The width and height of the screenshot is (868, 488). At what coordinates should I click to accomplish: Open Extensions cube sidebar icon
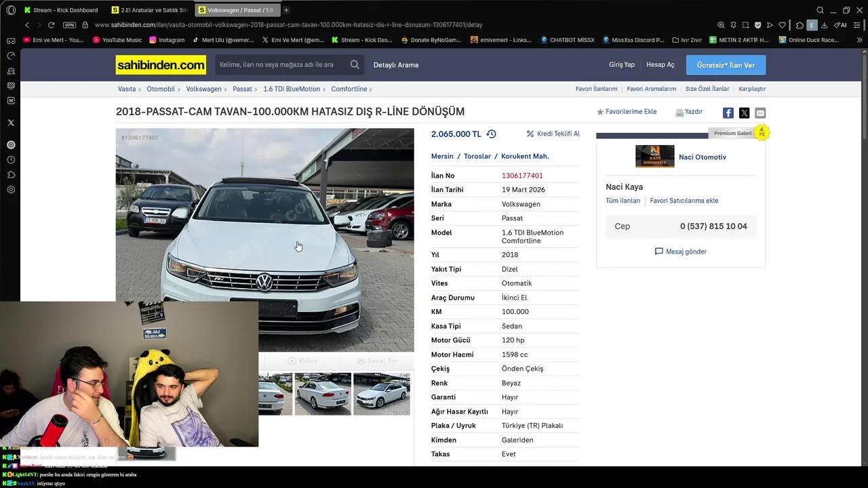click(x=11, y=175)
